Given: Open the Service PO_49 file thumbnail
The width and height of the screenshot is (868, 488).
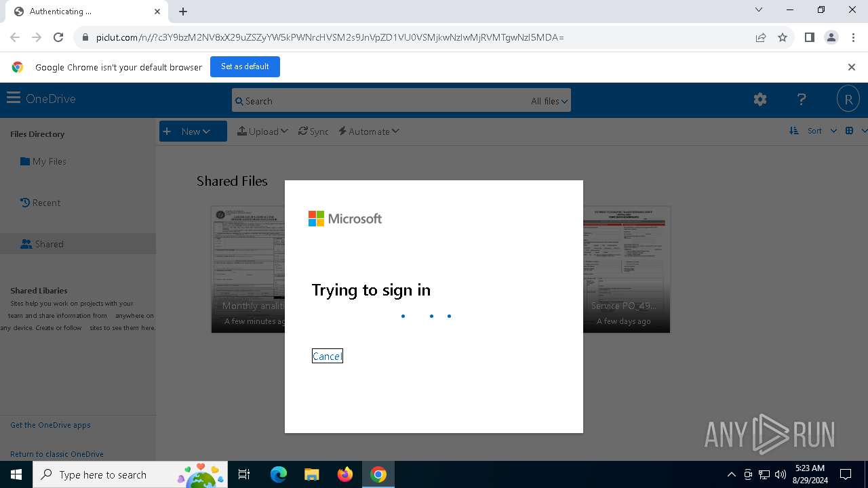Looking at the screenshot, I should coord(627,270).
